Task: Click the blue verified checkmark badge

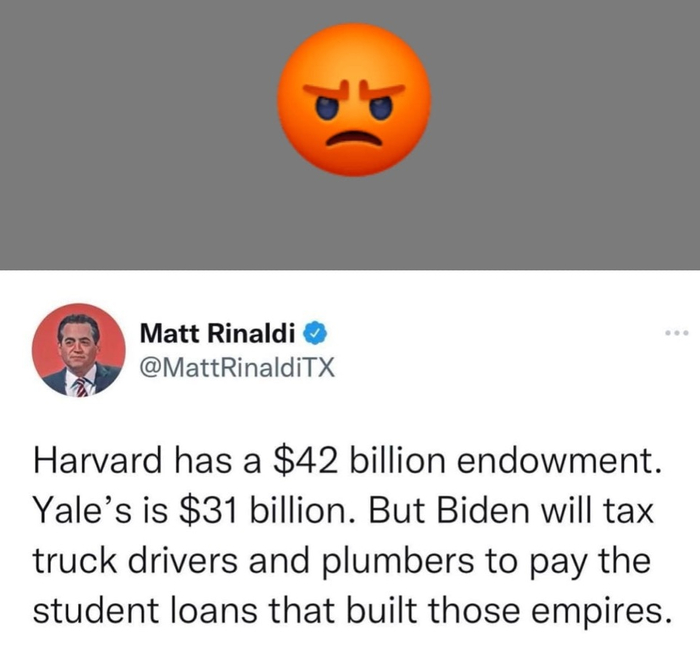Action: pyautogui.click(x=316, y=333)
